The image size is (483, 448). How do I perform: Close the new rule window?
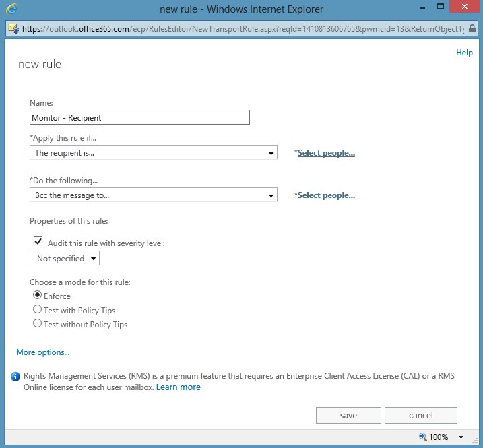pos(465,7)
